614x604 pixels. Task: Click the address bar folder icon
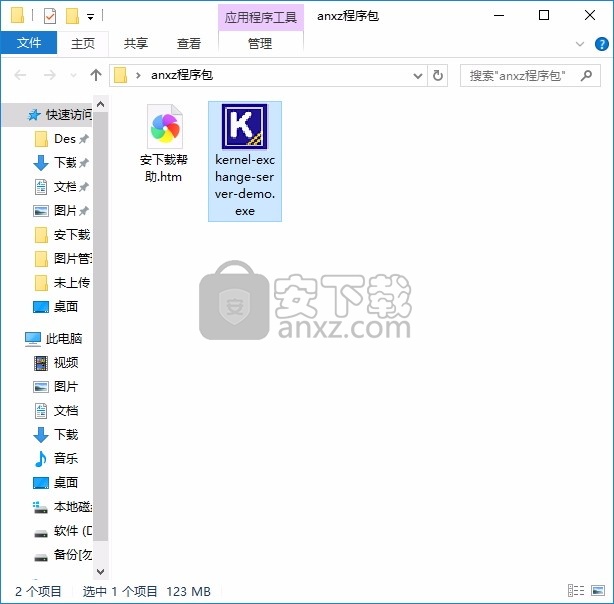pyautogui.click(x=121, y=75)
